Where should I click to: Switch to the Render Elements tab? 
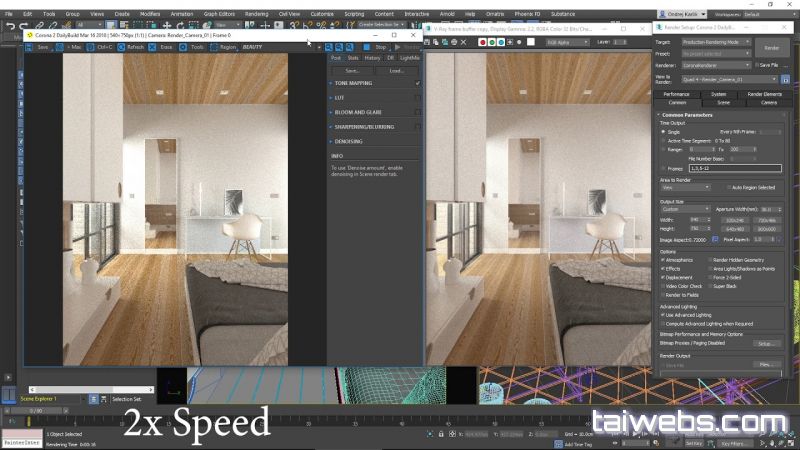pos(767,93)
